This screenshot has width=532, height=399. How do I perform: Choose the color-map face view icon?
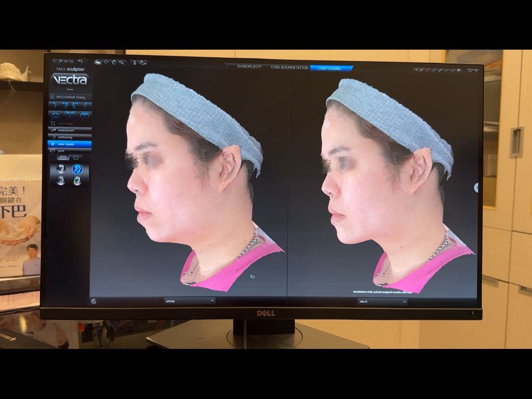pyautogui.click(x=77, y=181)
